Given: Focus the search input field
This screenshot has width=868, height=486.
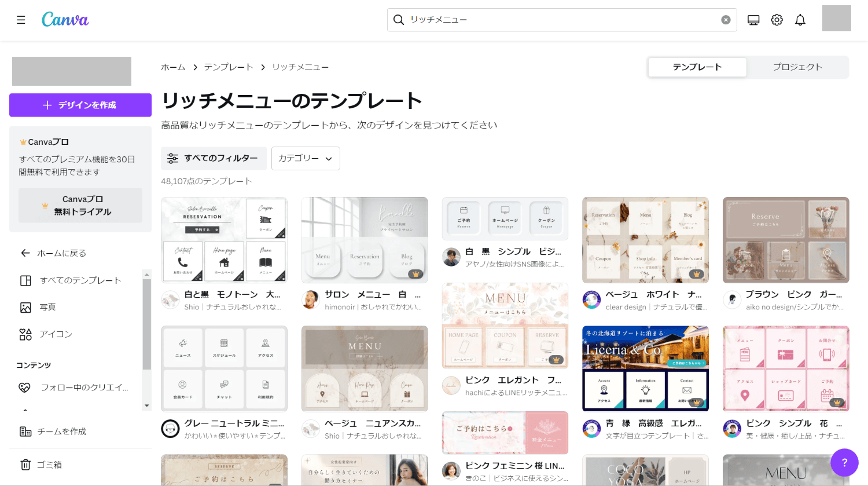Looking at the screenshot, I should coord(561,20).
